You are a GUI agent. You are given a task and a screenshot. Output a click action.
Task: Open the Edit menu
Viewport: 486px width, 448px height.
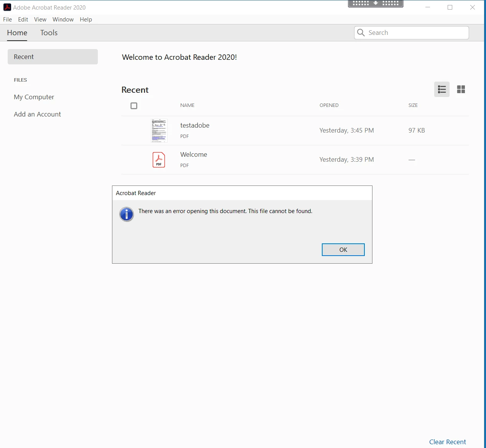click(x=23, y=20)
